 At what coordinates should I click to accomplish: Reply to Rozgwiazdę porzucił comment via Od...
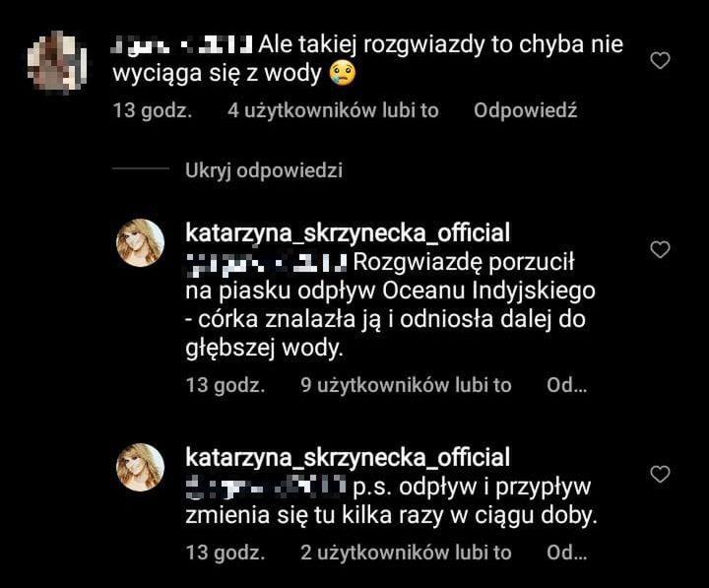pyautogui.click(x=566, y=385)
